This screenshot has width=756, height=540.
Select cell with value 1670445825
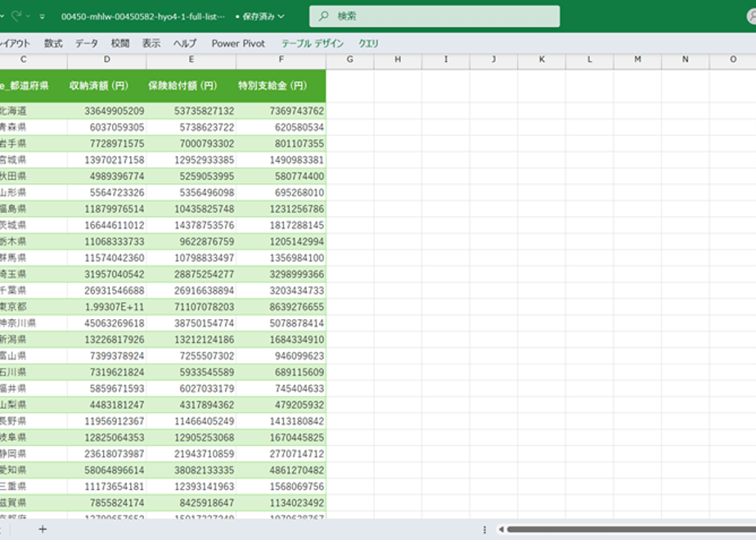click(x=281, y=438)
